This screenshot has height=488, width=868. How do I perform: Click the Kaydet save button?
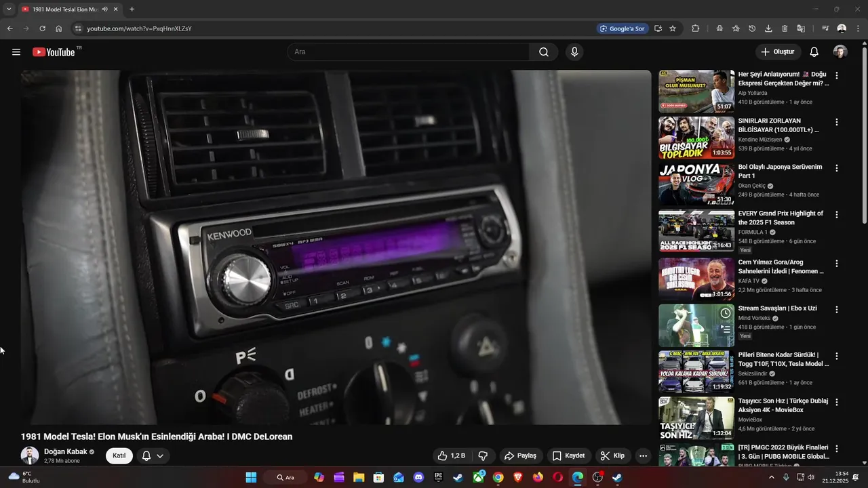(568, 455)
